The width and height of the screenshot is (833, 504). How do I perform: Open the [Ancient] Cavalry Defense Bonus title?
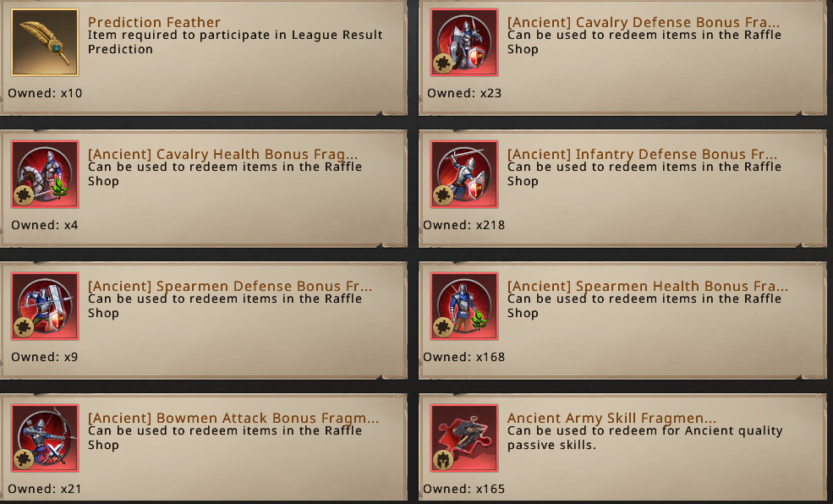(644, 22)
